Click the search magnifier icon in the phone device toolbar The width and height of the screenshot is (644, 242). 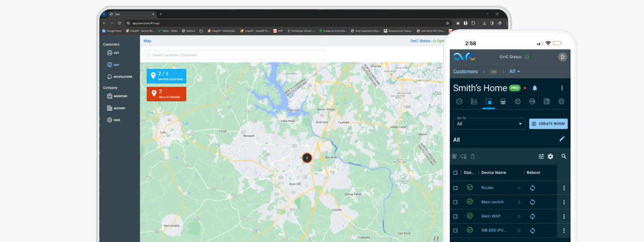pos(564,156)
